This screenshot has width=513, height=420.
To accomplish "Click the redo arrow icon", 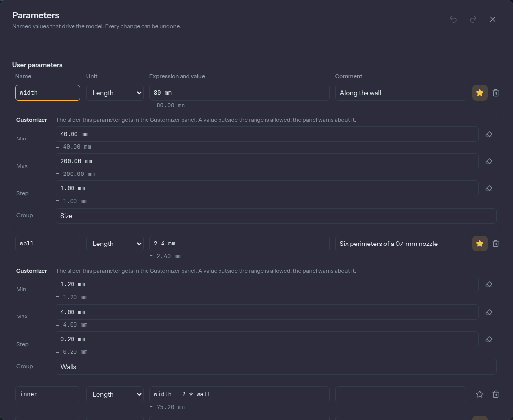I will (473, 19).
